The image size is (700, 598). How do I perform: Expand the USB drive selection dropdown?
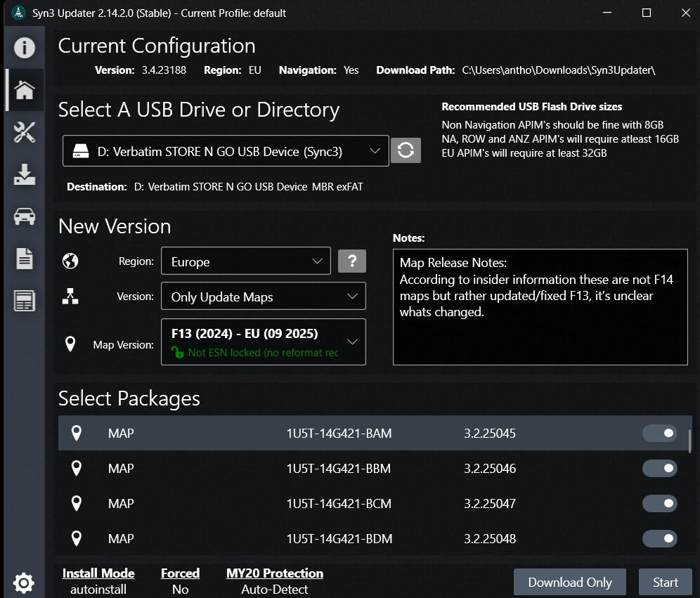coord(226,151)
